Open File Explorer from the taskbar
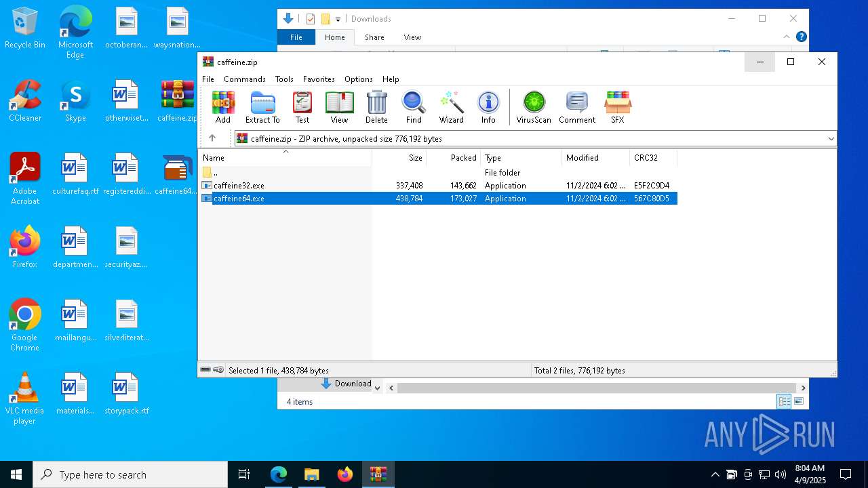Screen dimensions: 868x488 (x=311, y=474)
